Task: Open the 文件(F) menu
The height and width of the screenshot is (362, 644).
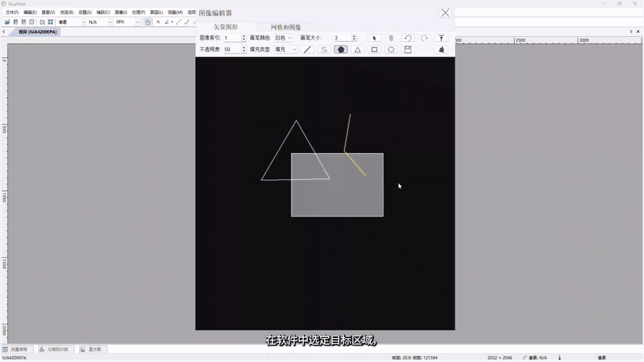Action: [x=12, y=12]
